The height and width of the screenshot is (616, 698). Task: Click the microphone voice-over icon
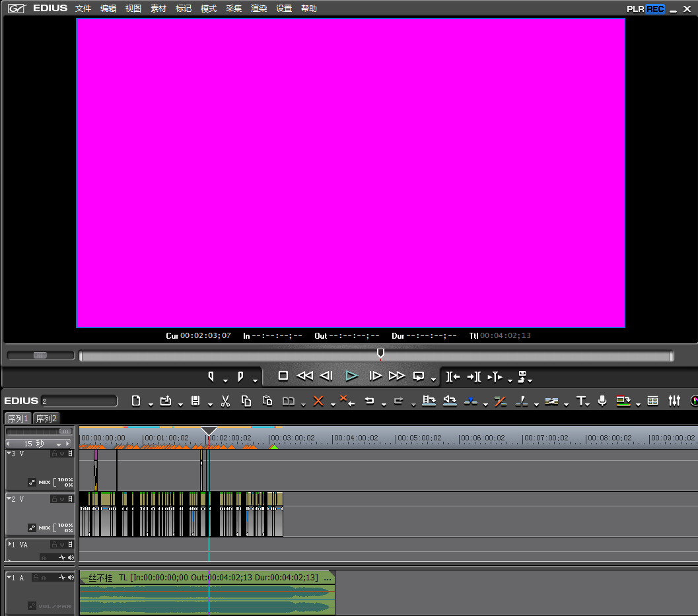pos(602,401)
